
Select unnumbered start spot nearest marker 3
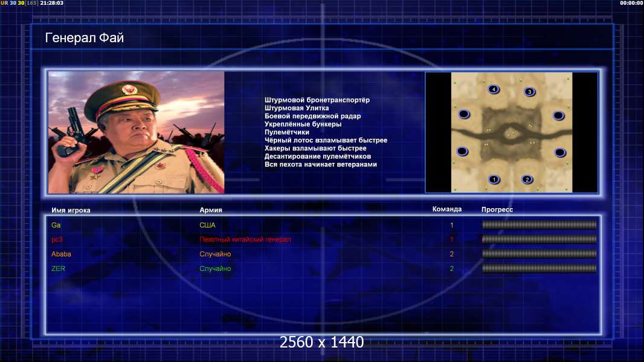[x=558, y=115]
